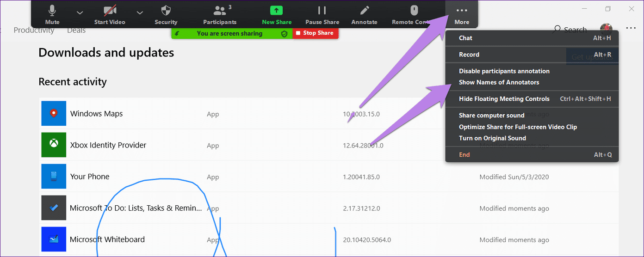
Task: Open audio options arrow beside Mute
Action: point(80,12)
